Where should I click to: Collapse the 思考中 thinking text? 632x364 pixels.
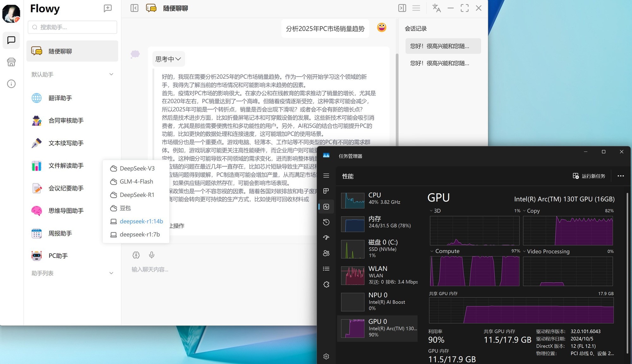pos(168,59)
